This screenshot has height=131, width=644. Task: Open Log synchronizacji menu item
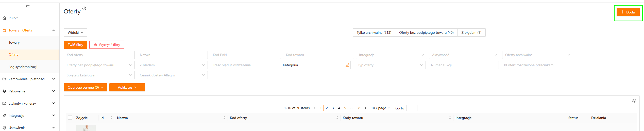point(23,67)
